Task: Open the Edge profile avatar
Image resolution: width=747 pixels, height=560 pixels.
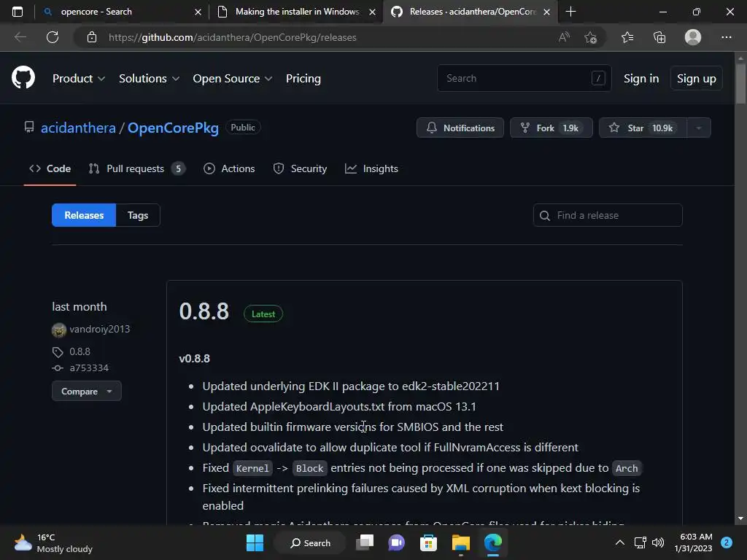Action: pos(693,37)
